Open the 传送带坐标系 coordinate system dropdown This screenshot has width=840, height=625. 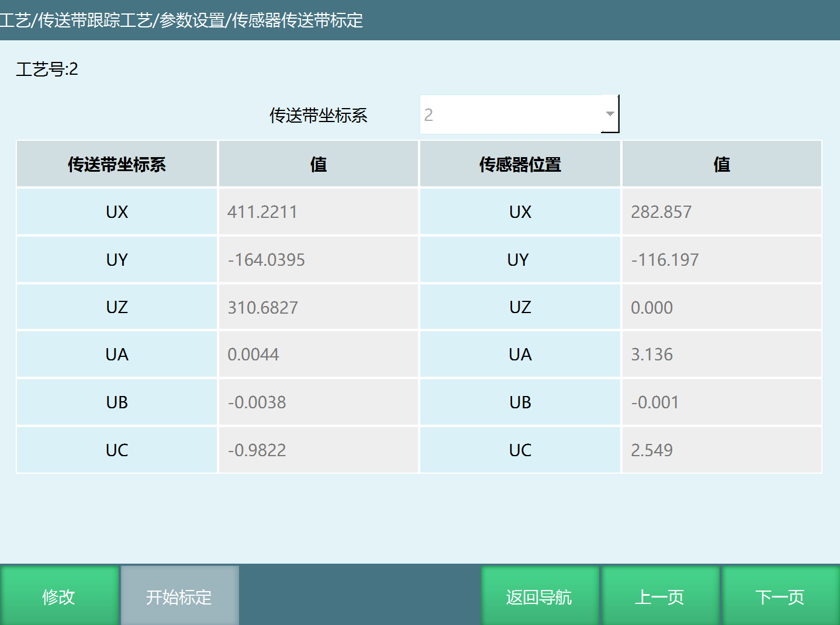519,114
